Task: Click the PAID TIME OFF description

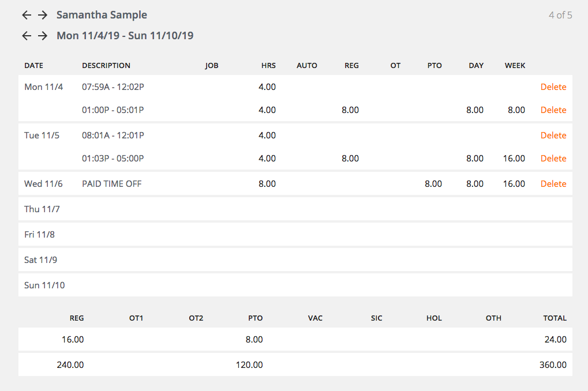Action: [x=111, y=184]
